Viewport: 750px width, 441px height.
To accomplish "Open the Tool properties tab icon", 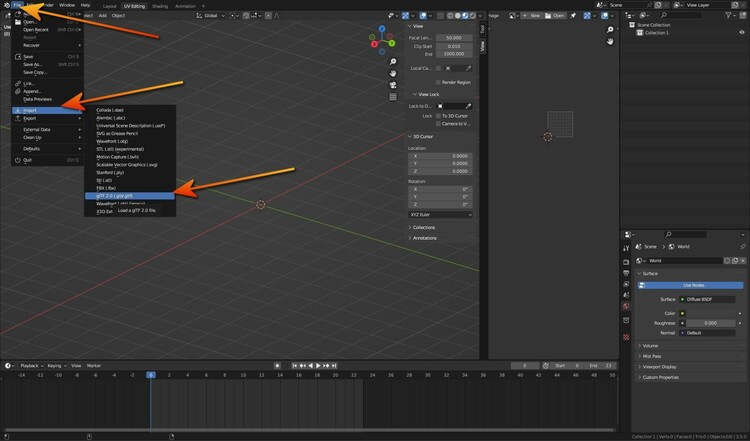I will 626,248.
